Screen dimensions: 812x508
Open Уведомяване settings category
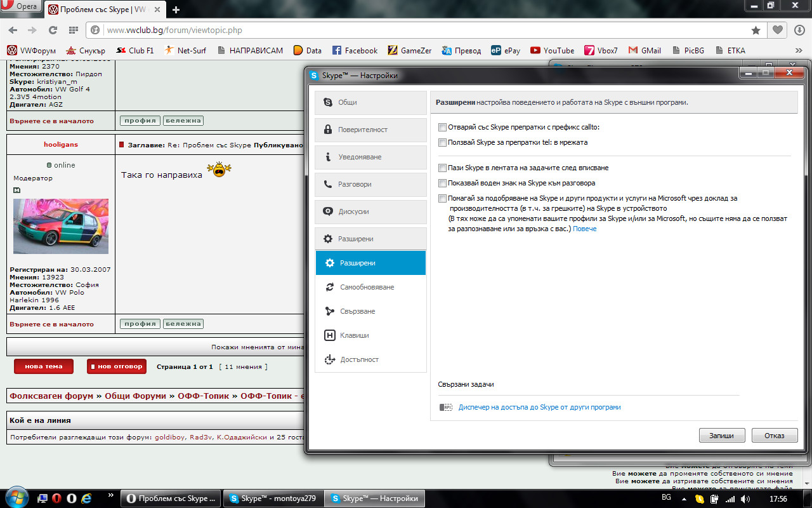pos(371,157)
